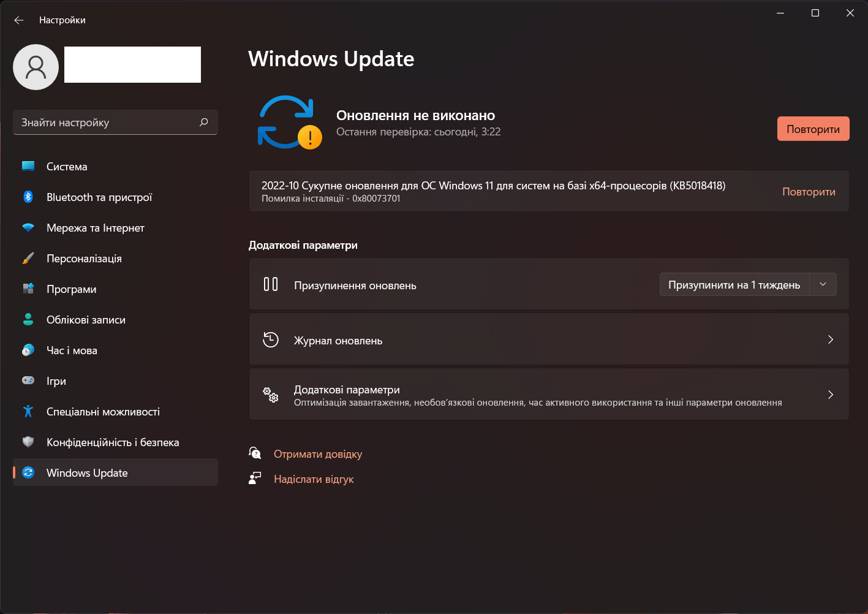Open Персоналізація settings
Screen dimensions: 868x614
115,258
